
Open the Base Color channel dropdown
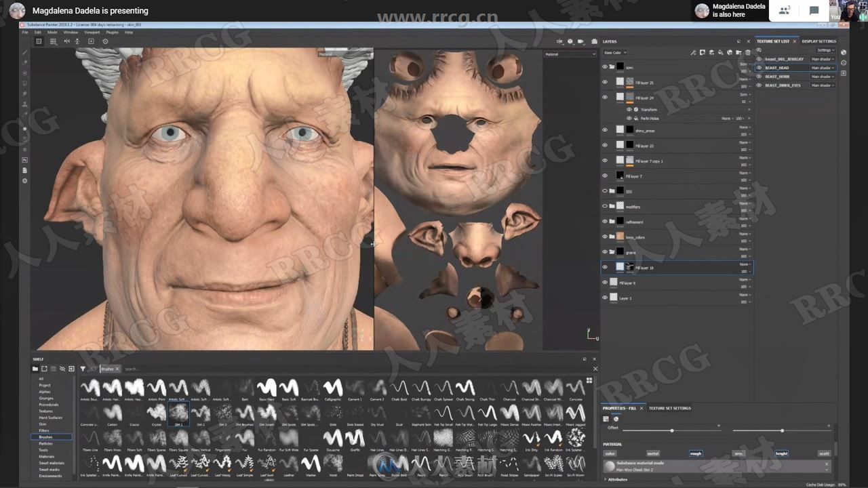pos(616,53)
